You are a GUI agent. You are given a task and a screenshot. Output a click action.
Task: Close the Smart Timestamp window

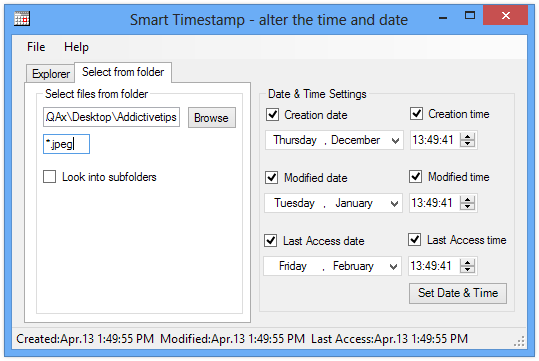505,15
